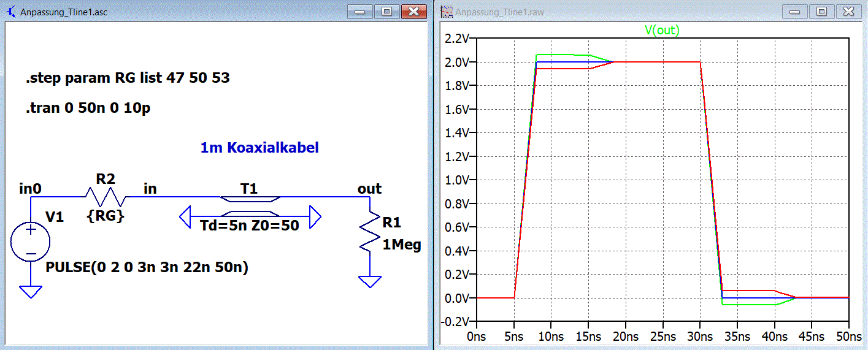Click the 0ns horizontal axis label

pyautogui.click(x=477, y=337)
